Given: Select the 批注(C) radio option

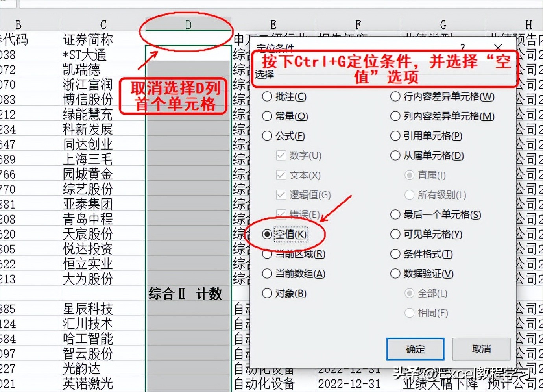Looking at the screenshot, I should tap(267, 96).
